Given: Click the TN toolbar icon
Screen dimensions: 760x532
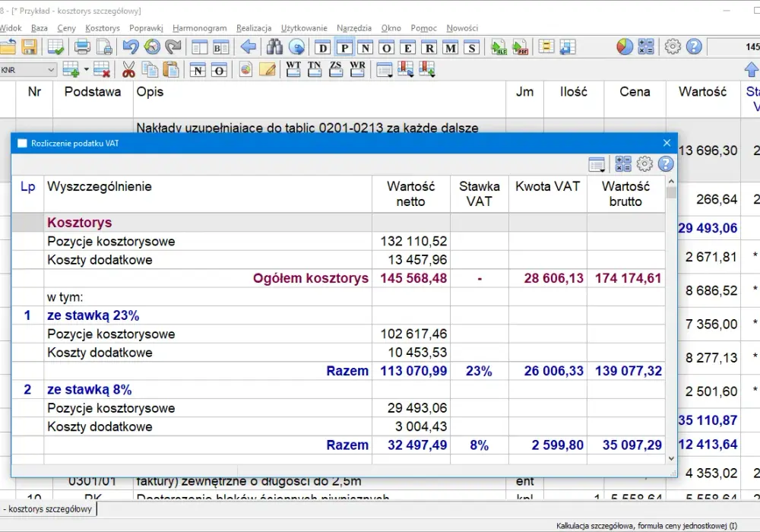Looking at the screenshot, I should tap(315, 69).
